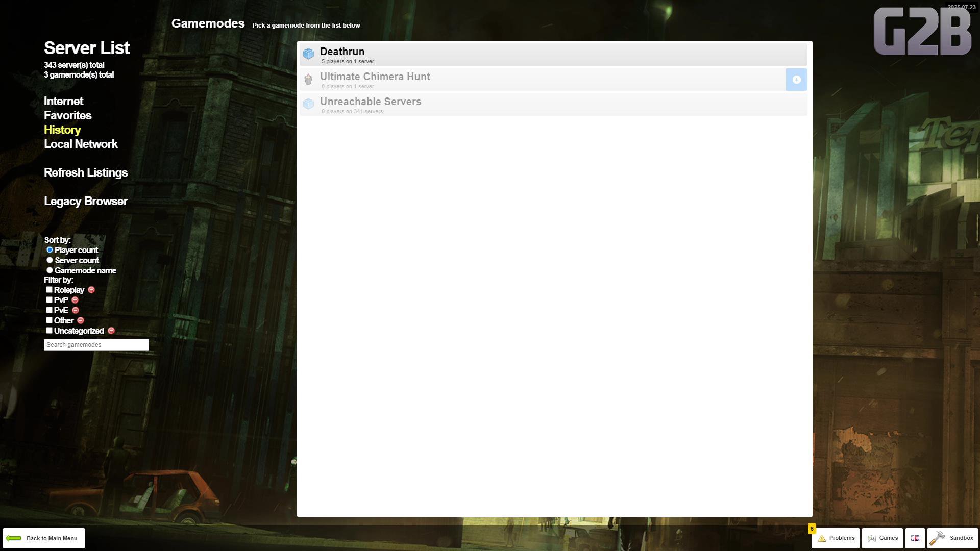
Task: Click Refresh Listings
Action: 86,172
